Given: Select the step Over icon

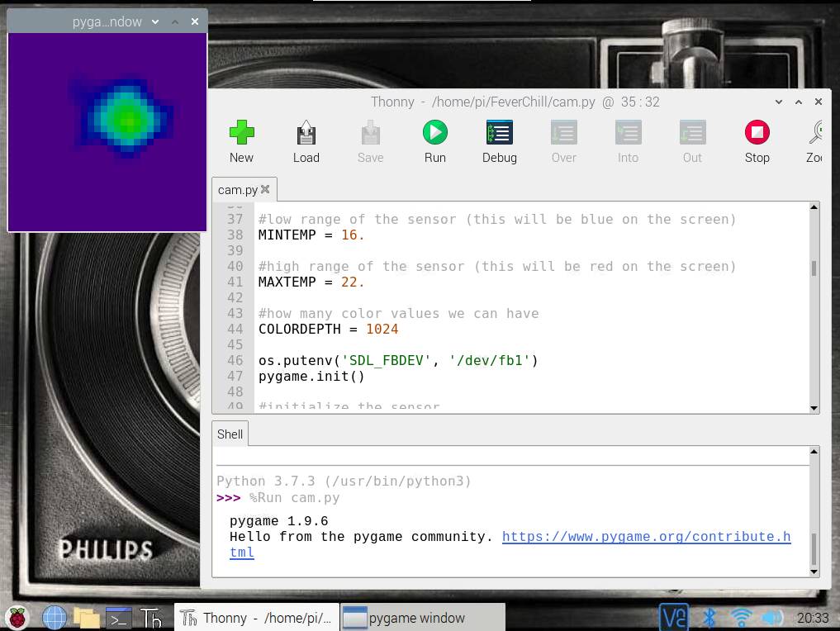Looking at the screenshot, I should point(563,132).
